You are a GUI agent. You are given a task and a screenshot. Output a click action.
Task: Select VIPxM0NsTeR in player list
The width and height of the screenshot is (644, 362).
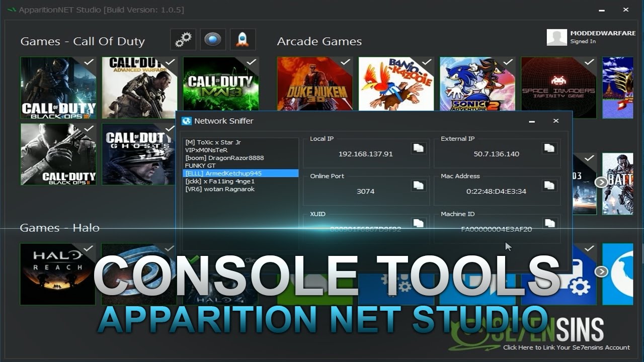point(240,150)
